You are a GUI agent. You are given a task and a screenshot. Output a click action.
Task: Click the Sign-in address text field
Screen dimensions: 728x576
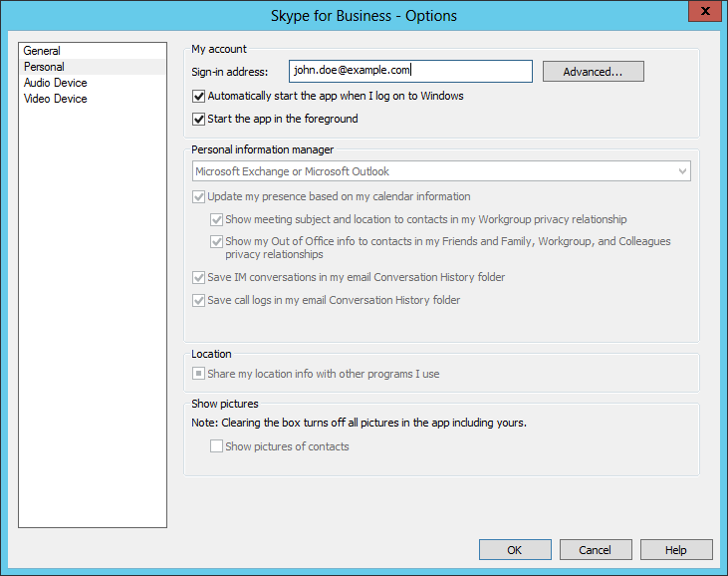click(410, 71)
